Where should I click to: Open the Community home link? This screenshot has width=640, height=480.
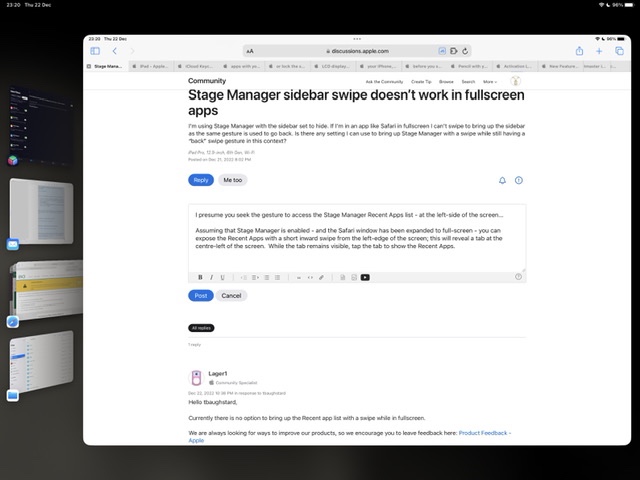(x=207, y=81)
